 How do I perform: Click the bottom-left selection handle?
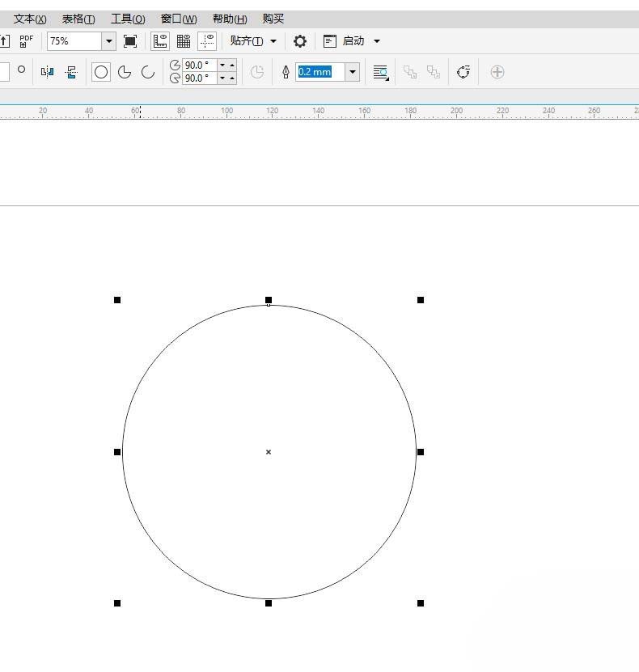(117, 603)
